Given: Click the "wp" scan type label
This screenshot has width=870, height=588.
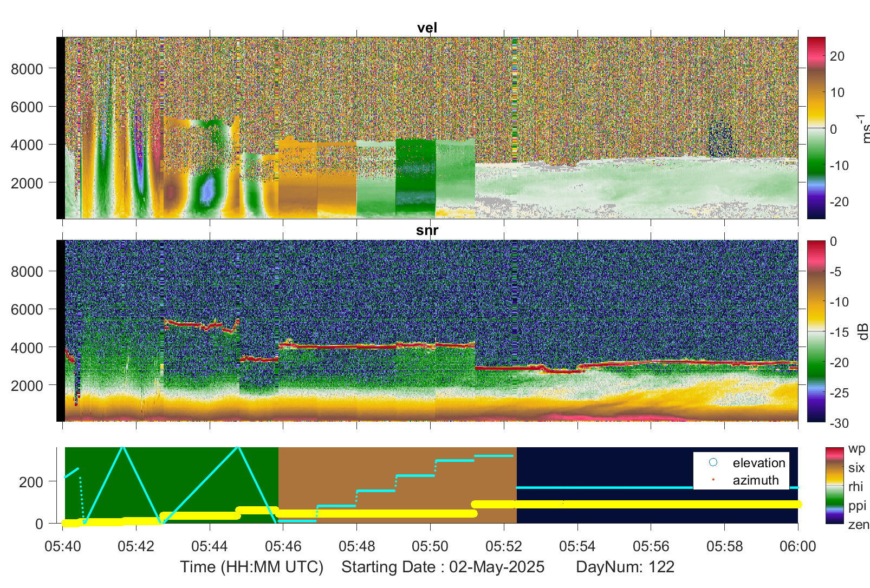Looking at the screenshot, I should pyautogui.click(x=857, y=449).
